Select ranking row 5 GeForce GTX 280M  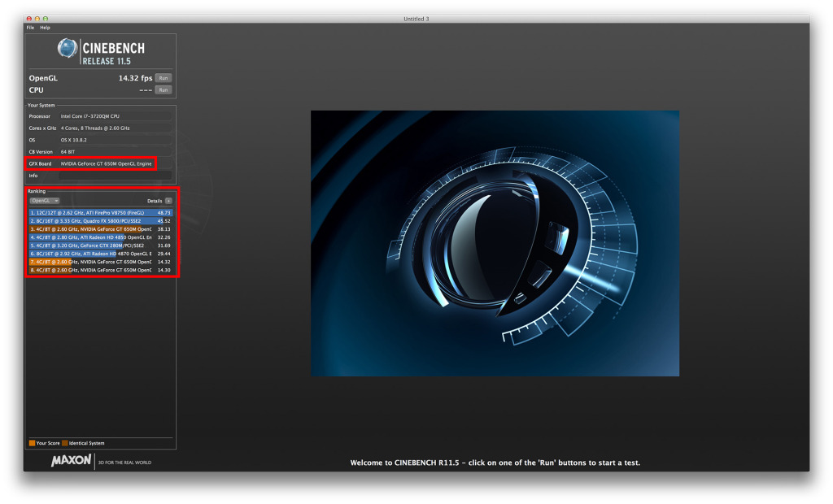tap(100, 245)
